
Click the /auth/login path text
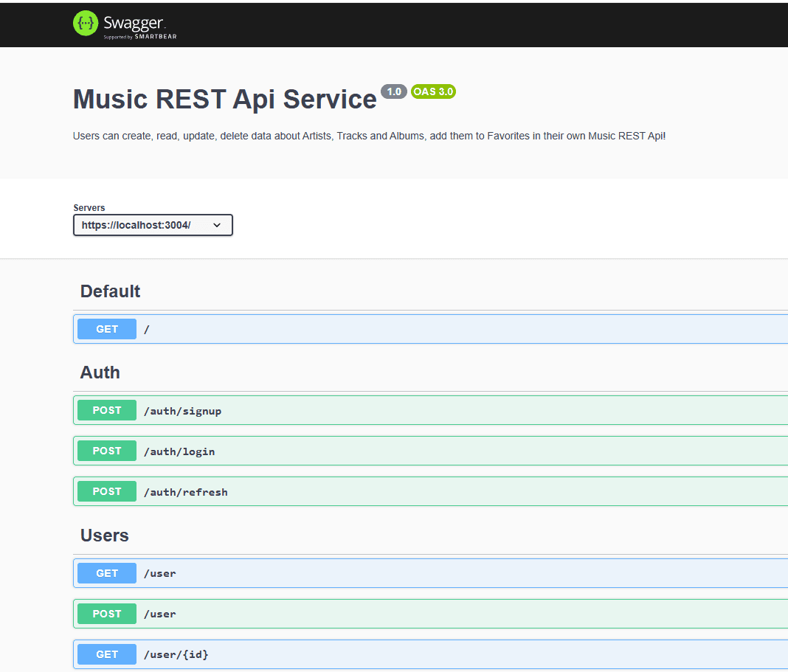(x=179, y=452)
